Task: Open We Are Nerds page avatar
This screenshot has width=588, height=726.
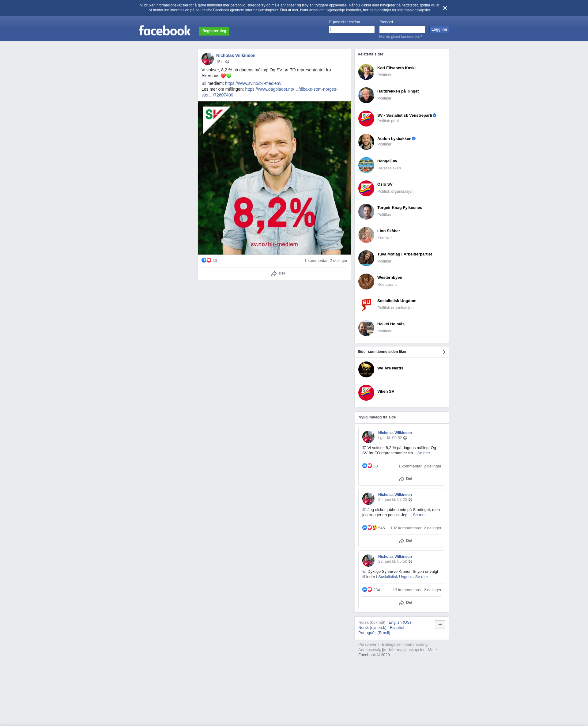Action: pyautogui.click(x=366, y=369)
